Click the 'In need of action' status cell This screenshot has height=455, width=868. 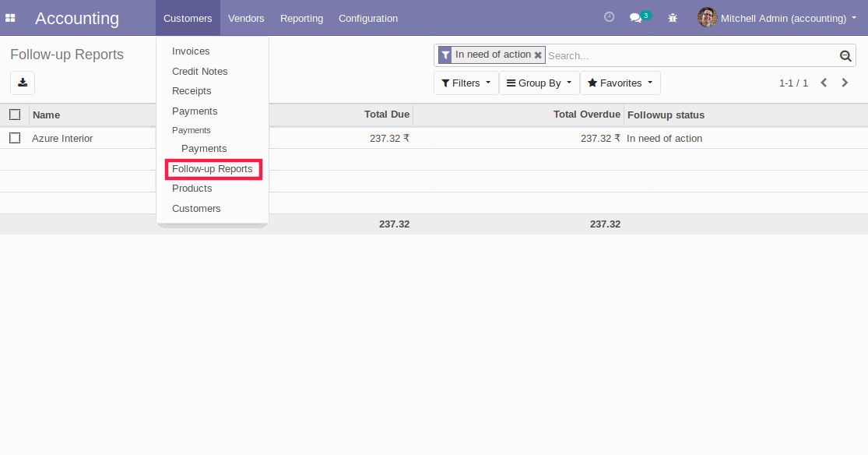tap(664, 138)
